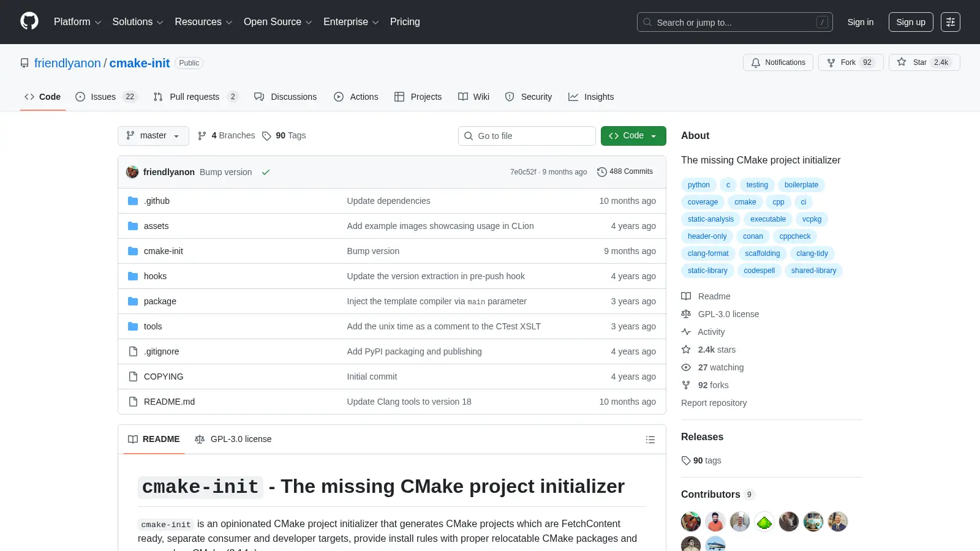Click the 488 Commits history icon
The width and height of the screenshot is (980, 551).
pyautogui.click(x=602, y=172)
